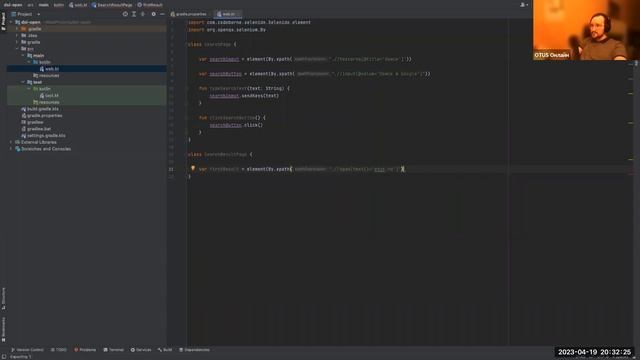Select gradlew.bat in project tree

[x=36, y=129]
